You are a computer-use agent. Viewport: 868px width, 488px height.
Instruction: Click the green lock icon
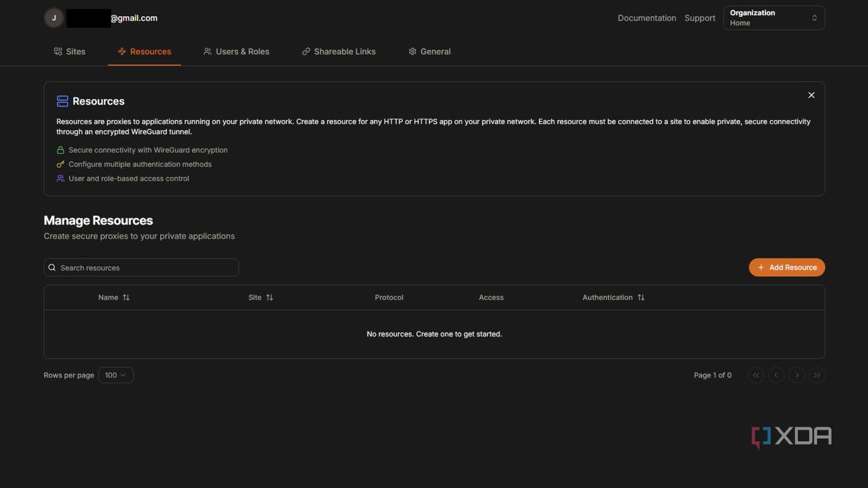pos(60,150)
